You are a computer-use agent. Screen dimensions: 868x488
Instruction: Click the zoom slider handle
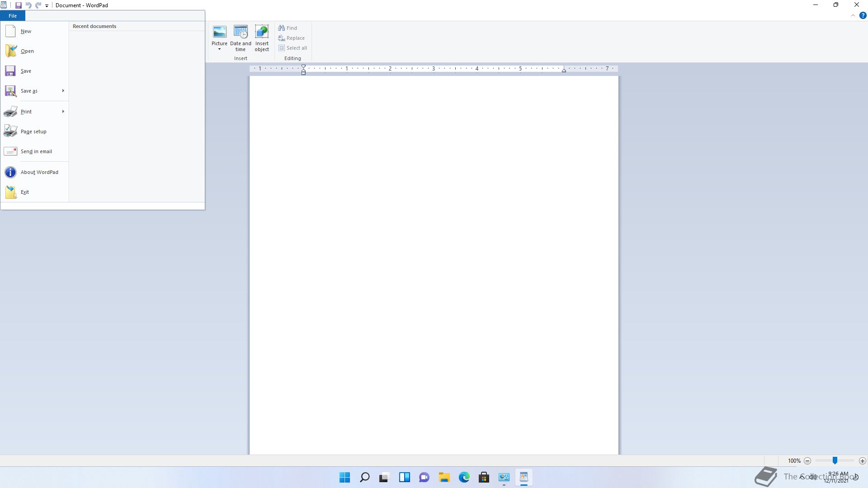pyautogui.click(x=835, y=460)
